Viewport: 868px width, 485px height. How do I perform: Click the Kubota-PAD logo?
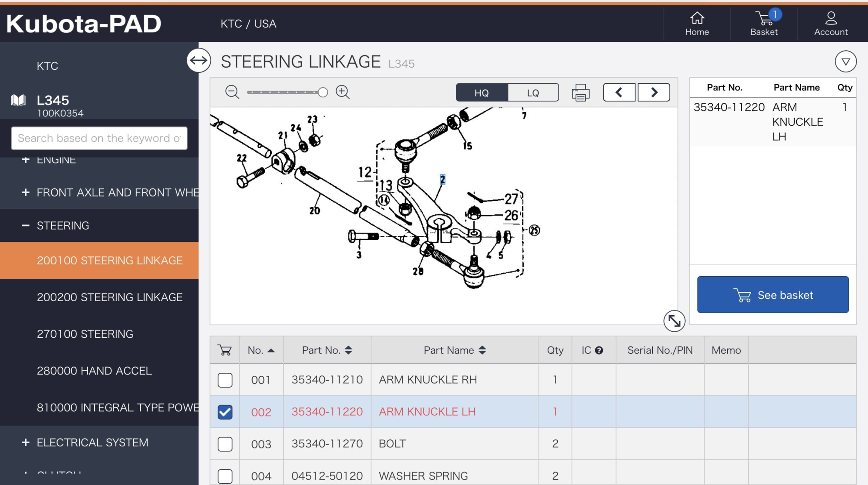coord(83,24)
